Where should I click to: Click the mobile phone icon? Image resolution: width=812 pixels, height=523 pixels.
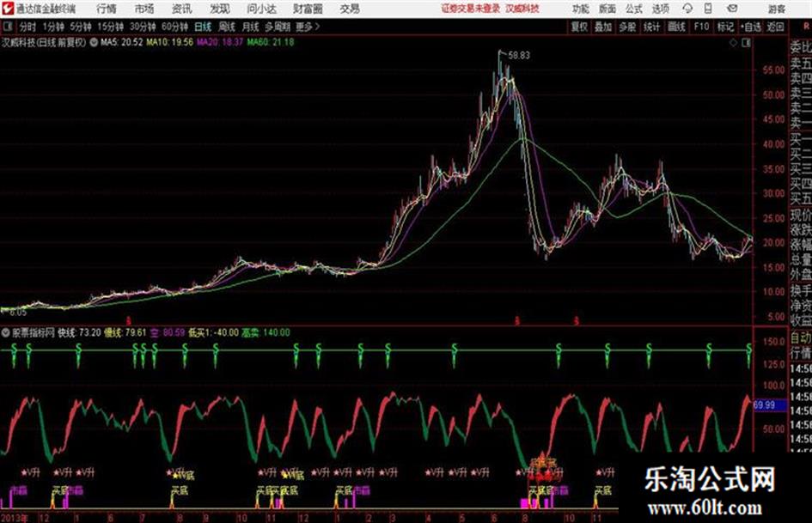tap(708, 9)
